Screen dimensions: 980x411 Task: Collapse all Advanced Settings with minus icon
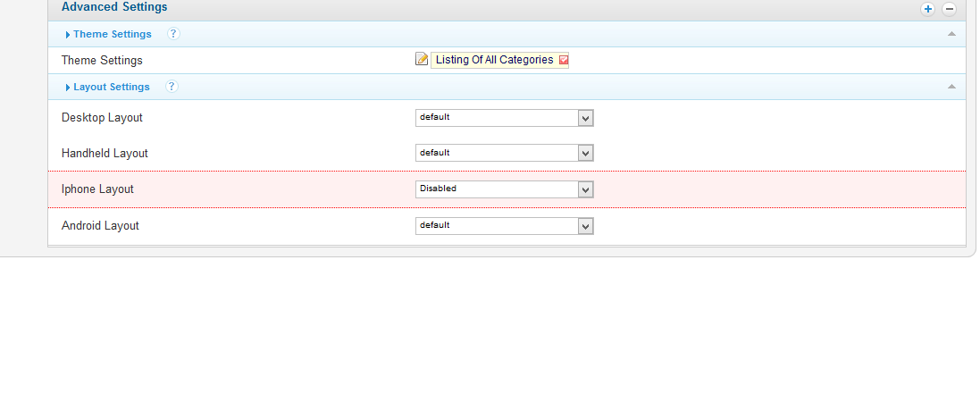click(x=949, y=9)
